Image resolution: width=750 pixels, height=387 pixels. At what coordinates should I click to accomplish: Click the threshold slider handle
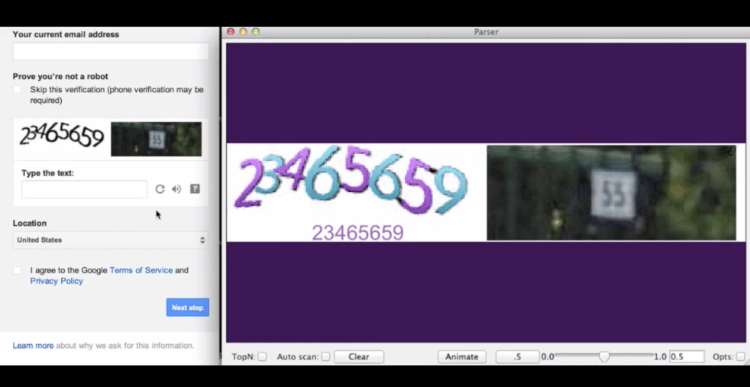[x=604, y=356]
